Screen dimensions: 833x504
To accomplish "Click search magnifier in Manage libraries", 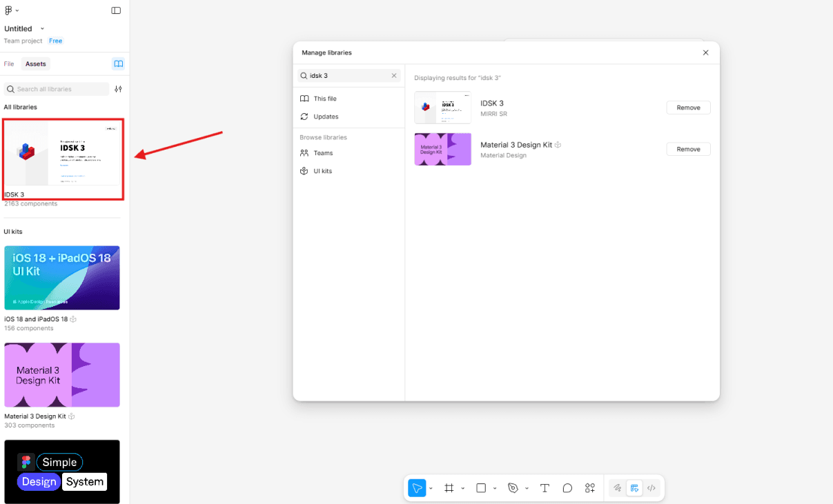I will pyautogui.click(x=304, y=76).
